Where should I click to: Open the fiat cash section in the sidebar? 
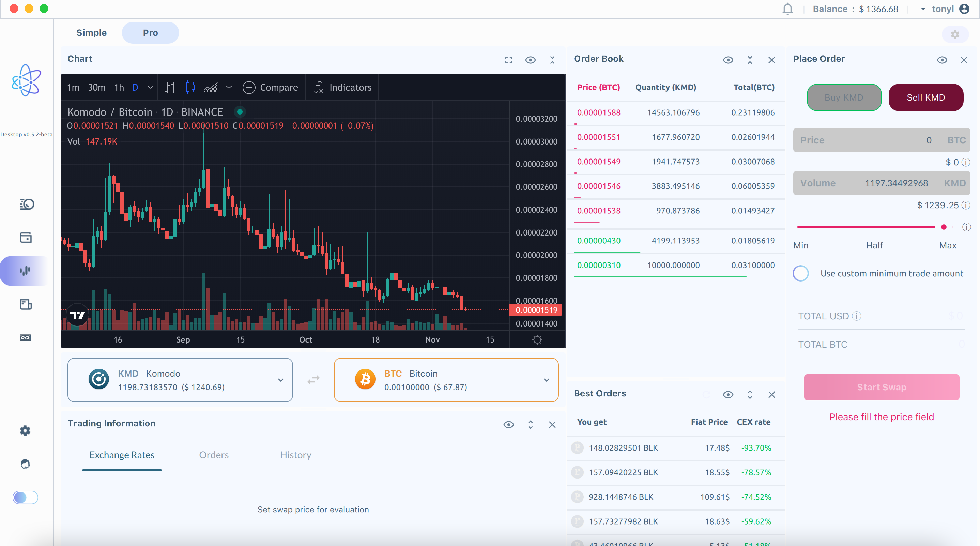pos(25,337)
